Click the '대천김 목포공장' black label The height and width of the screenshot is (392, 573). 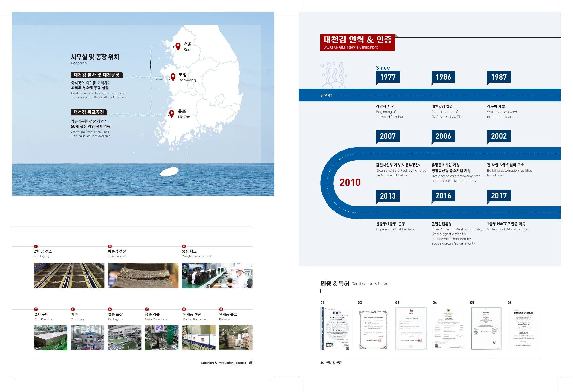[x=89, y=112]
